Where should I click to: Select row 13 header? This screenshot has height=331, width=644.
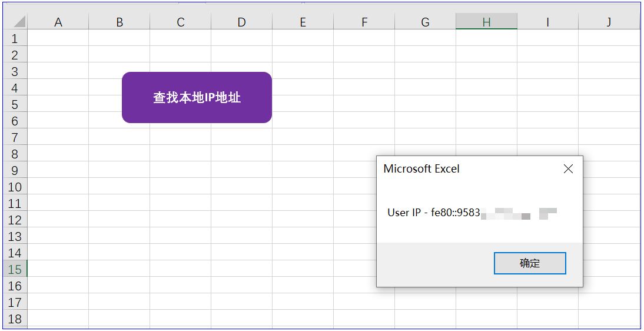pyautogui.click(x=15, y=236)
